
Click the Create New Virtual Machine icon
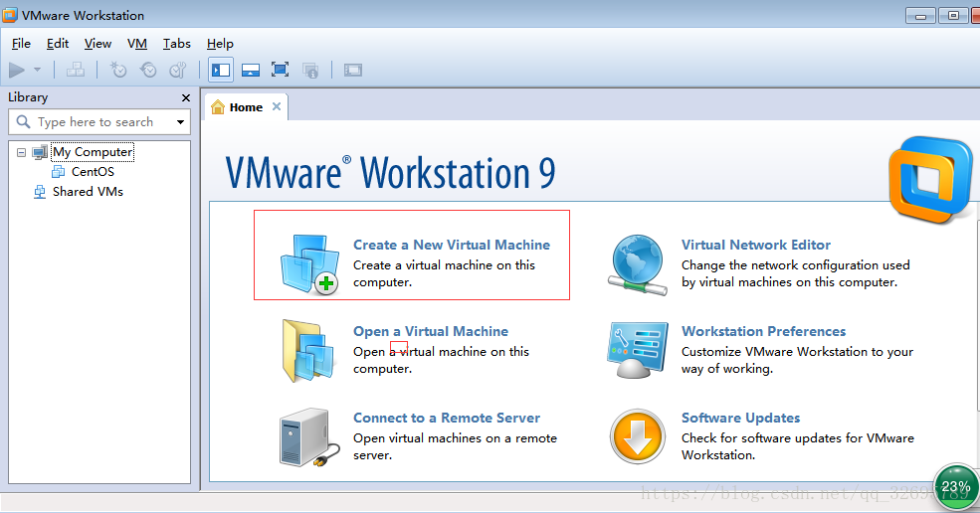coord(309,263)
